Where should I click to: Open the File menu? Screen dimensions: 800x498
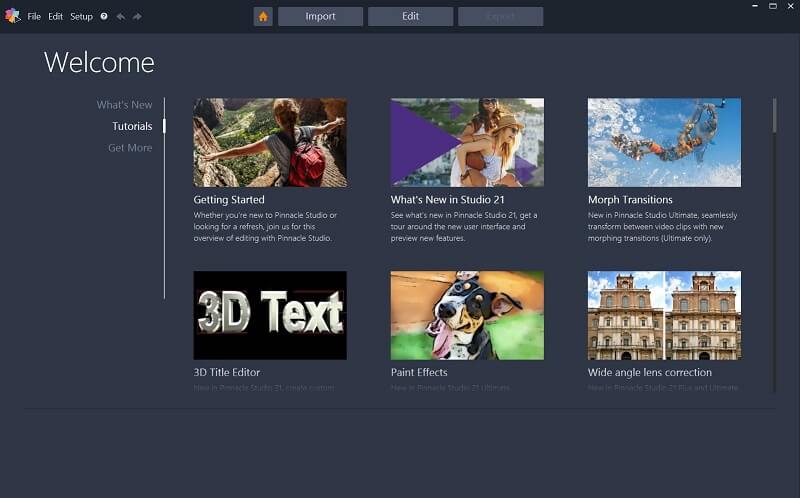[34, 16]
